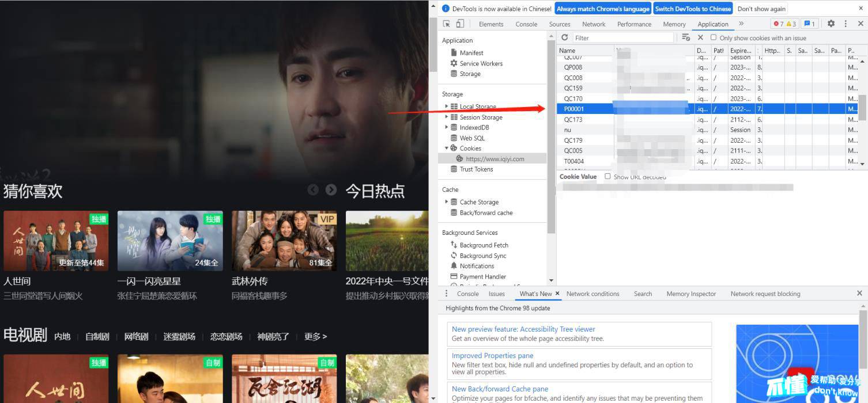Show more DevTools tabs via chevron

[x=741, y=24]
